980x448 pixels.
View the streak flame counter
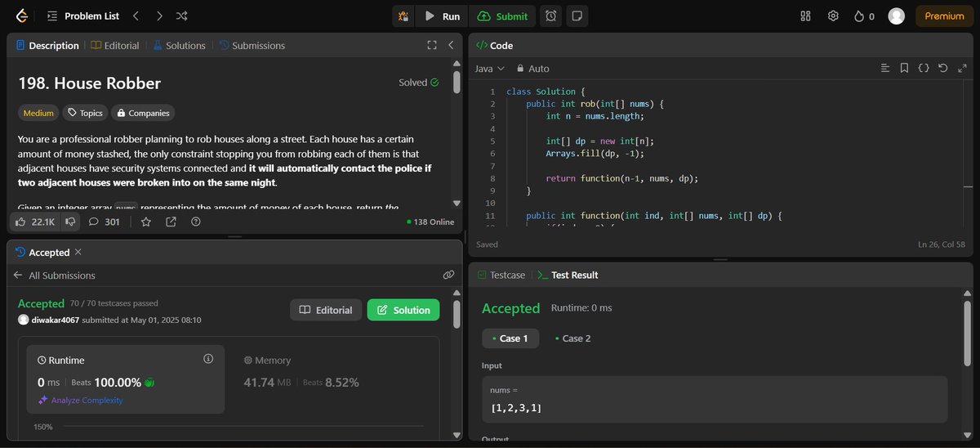pos(864,16)
